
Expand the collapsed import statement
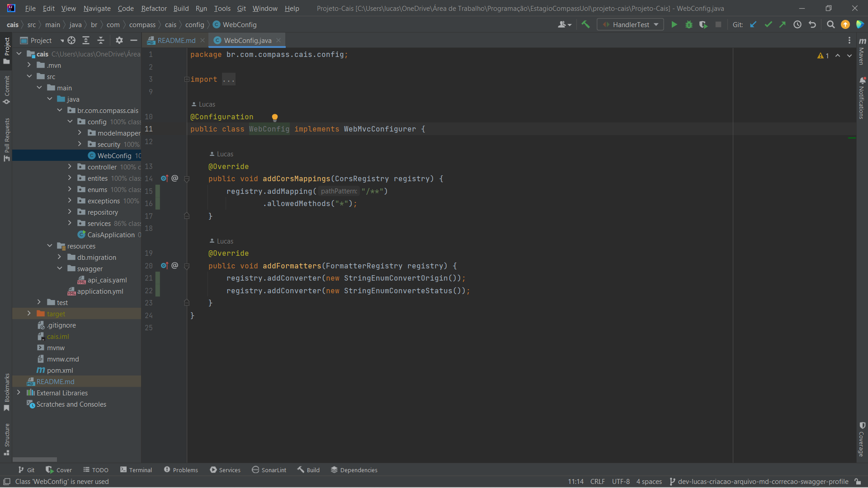[187, 79]
